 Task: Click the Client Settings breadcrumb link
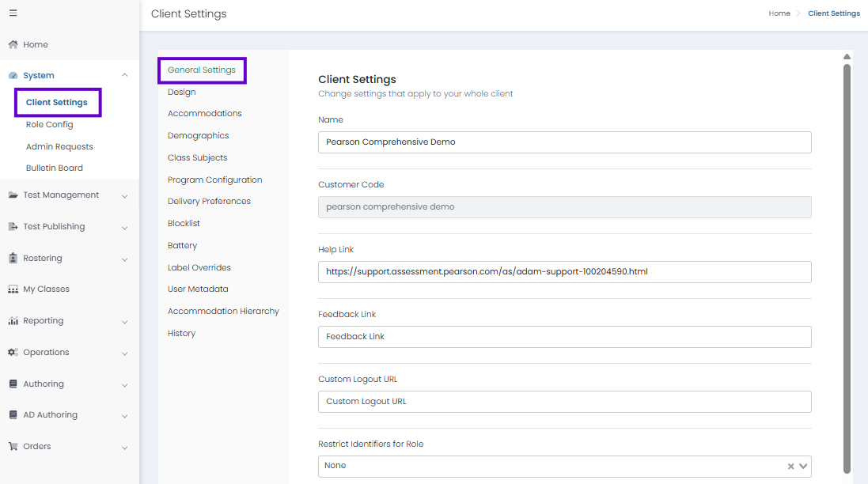coord(834,13)
